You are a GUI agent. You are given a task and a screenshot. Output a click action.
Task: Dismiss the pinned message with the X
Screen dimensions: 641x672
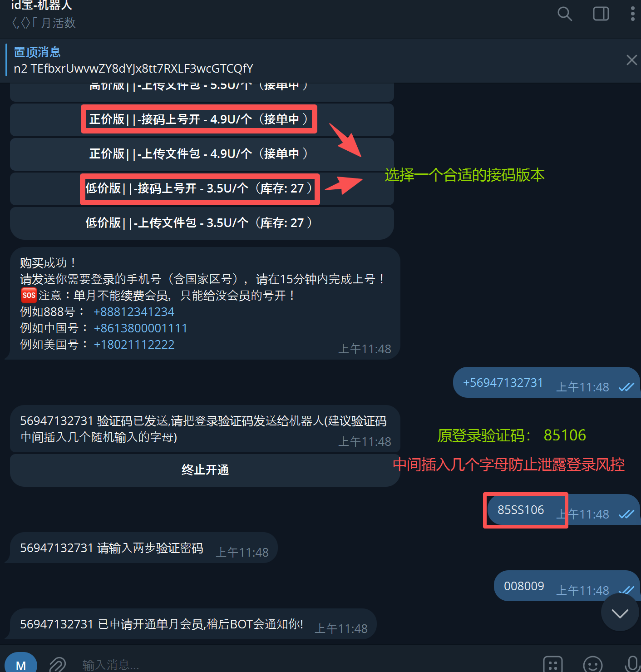[631, 60]
